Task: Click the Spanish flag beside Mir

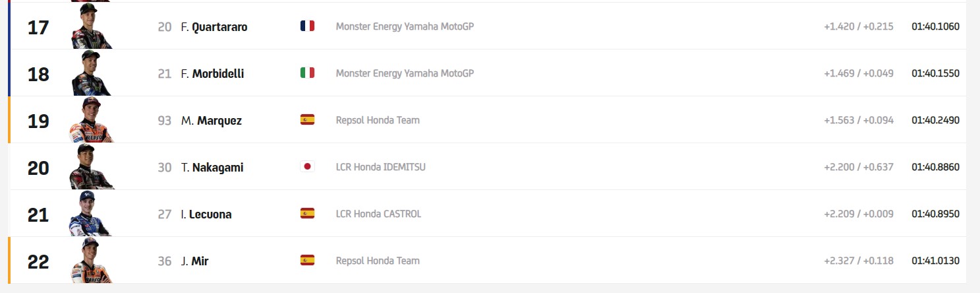Action: 307,261
